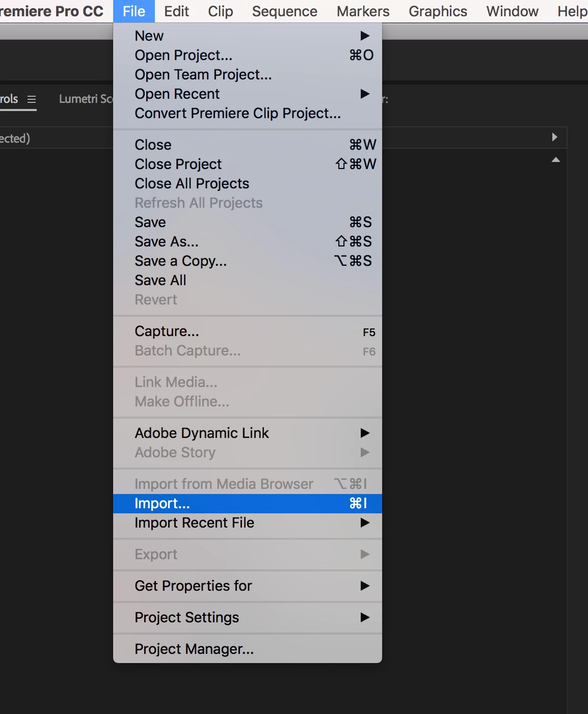Open Project Settings submenu

(186, 617)
